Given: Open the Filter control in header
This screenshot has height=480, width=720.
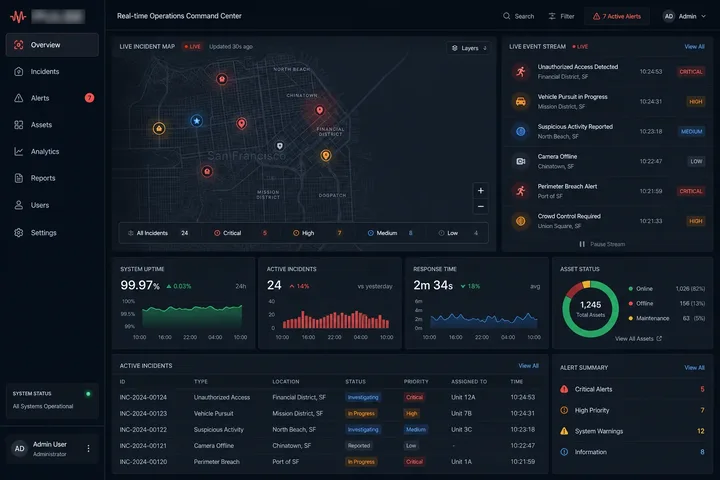Looking at the screenshot, I should pyautogui.click(x=561, y=16).
